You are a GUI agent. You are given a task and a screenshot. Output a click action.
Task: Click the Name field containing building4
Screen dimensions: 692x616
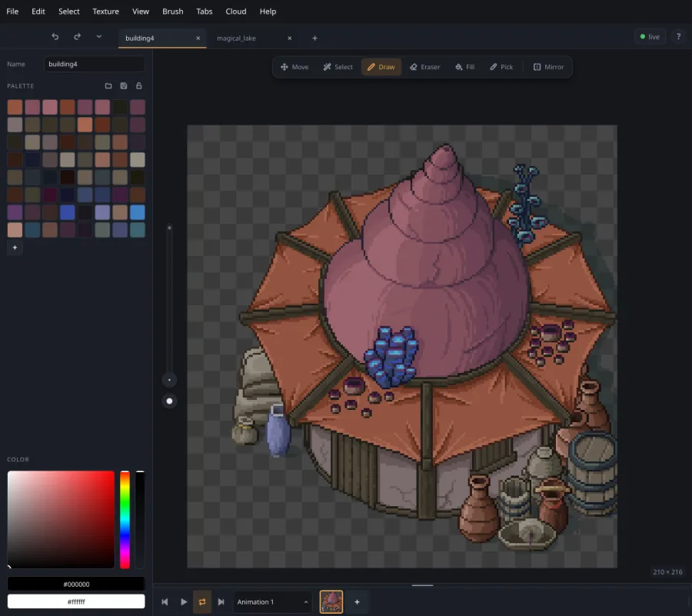pyautogui.click(x=95, y=64)
